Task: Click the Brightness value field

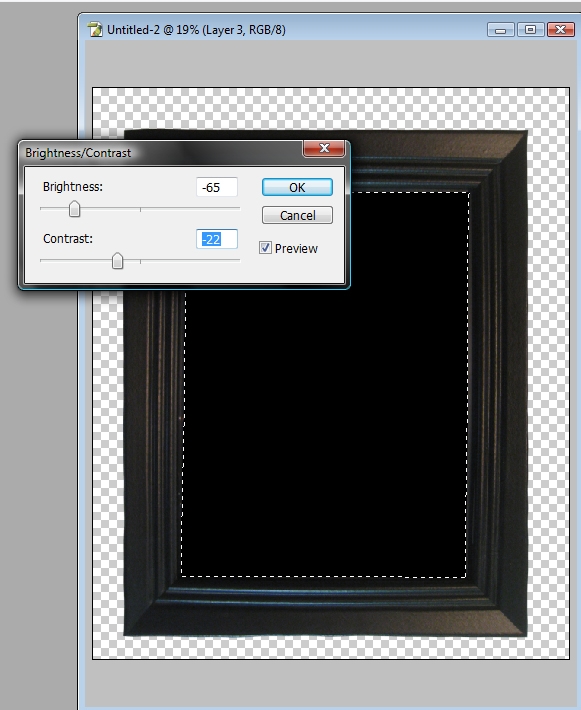Action: click(217, 187)
